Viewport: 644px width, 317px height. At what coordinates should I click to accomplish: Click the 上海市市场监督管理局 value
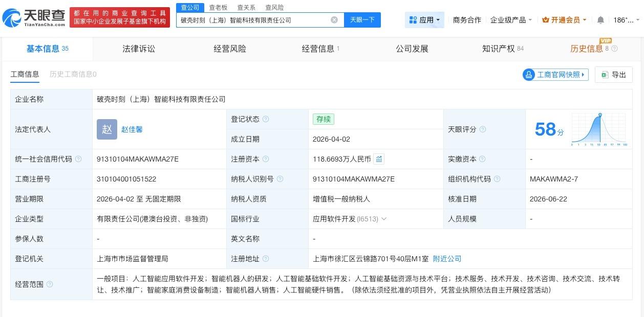pos(133,259)
